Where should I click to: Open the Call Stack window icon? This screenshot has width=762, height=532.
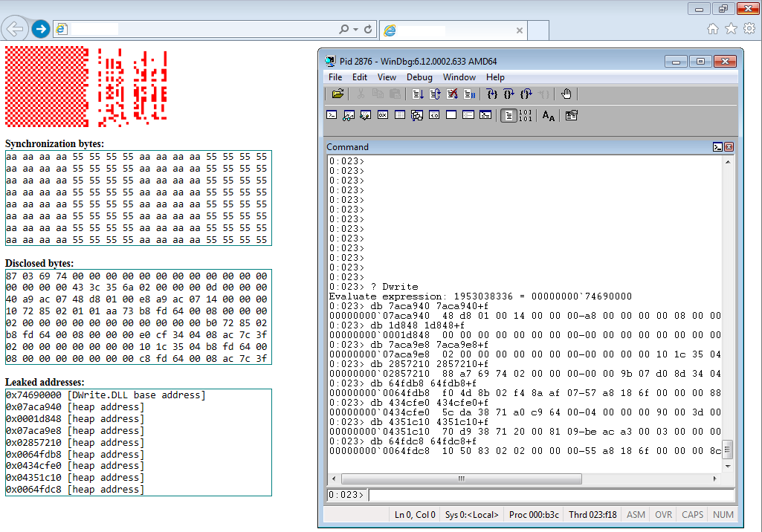click(417, 115)
